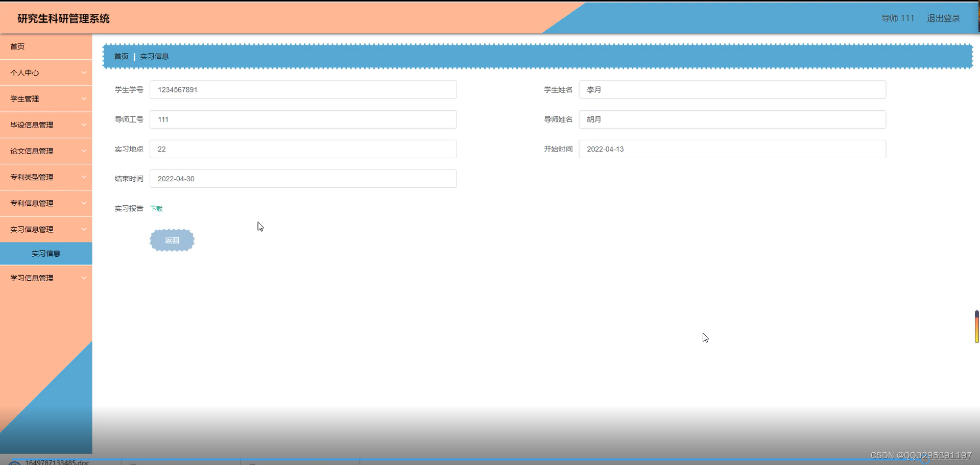Click the page vertical scrollbar thumb
The image size is (980, 465).
(976, 327)
